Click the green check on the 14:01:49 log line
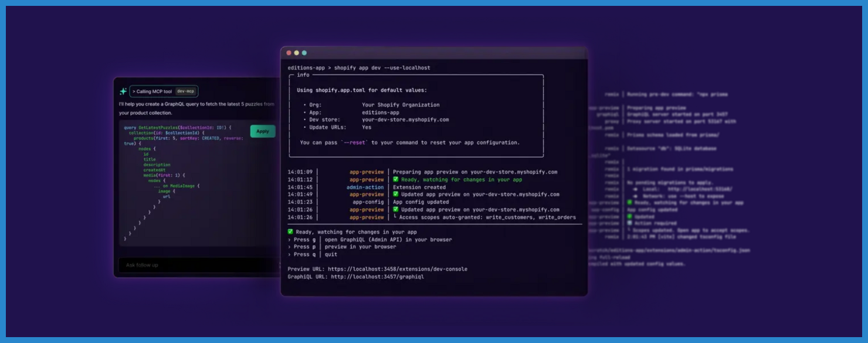The width and height of the screenshot is (868, 343). (x=396, y=194)
